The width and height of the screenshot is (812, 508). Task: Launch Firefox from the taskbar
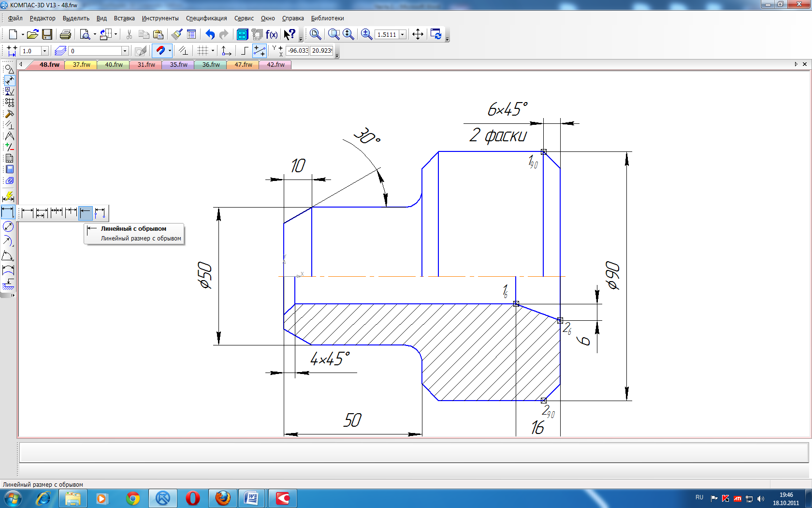tap(223, 498)
